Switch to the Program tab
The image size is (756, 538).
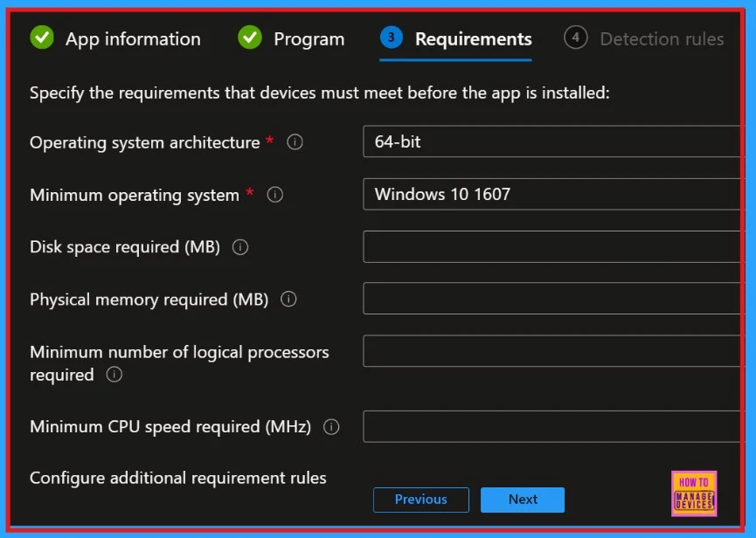pos(291,38)
